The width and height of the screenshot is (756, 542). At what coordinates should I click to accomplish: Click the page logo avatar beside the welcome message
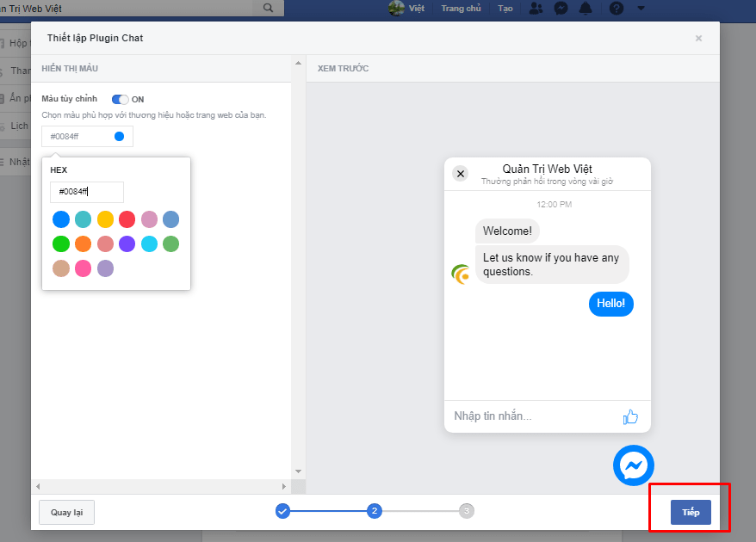461,274
